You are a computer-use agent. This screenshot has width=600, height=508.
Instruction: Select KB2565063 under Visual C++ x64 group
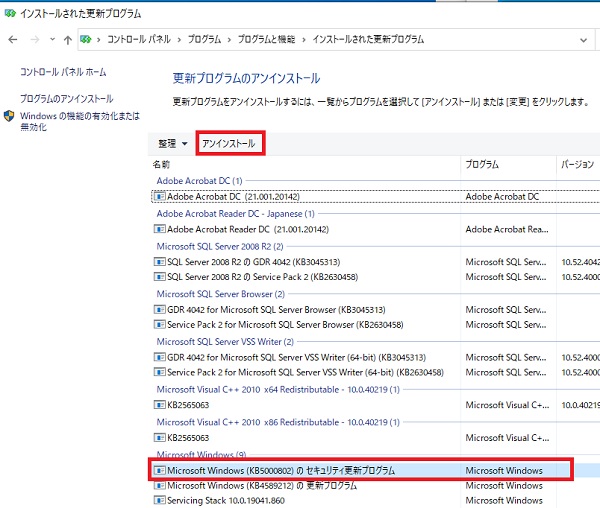click(x=376, y=405)
